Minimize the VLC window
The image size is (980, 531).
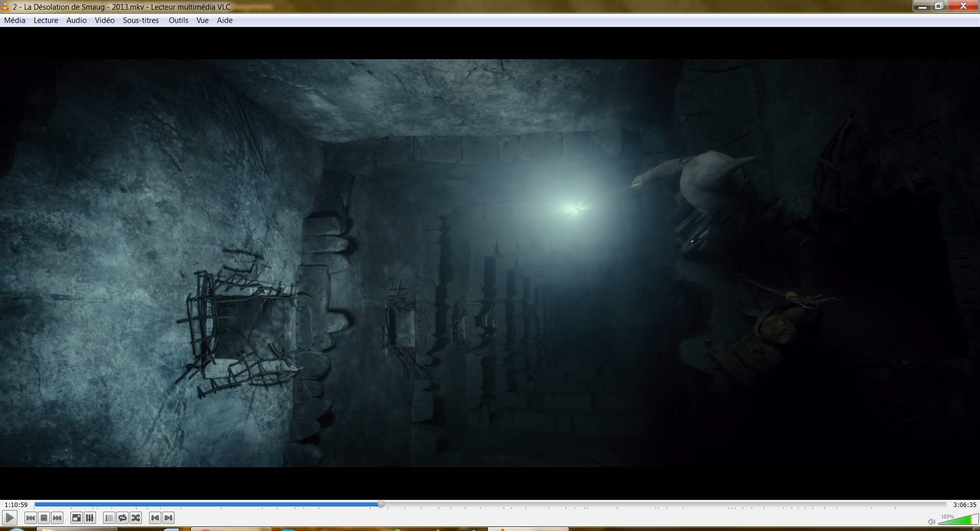[922, 6]
